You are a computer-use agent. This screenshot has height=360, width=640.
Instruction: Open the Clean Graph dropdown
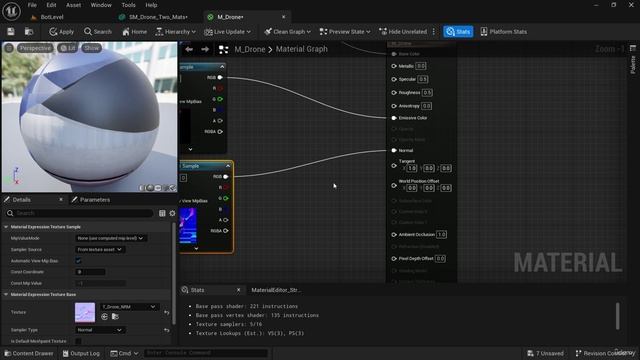click(287, 32)
